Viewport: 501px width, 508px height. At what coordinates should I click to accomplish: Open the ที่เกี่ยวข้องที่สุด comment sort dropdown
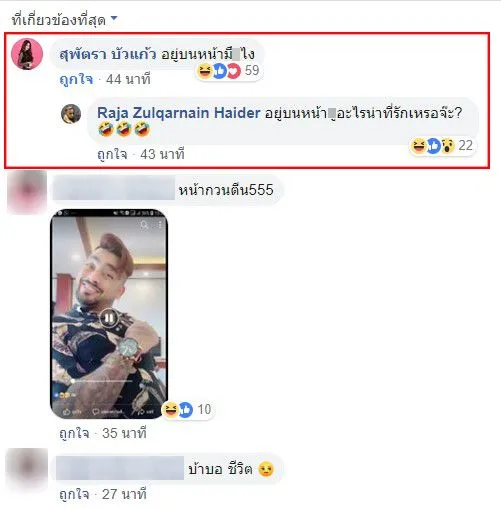coord(65,20)
